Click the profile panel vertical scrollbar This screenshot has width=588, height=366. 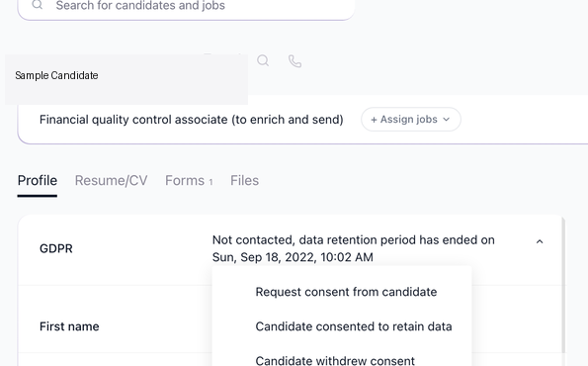click(563, 285)
